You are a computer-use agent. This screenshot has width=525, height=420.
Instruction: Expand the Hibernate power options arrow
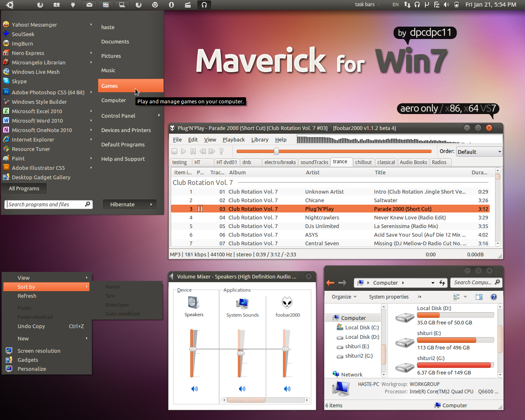click(x=151, y=204)
